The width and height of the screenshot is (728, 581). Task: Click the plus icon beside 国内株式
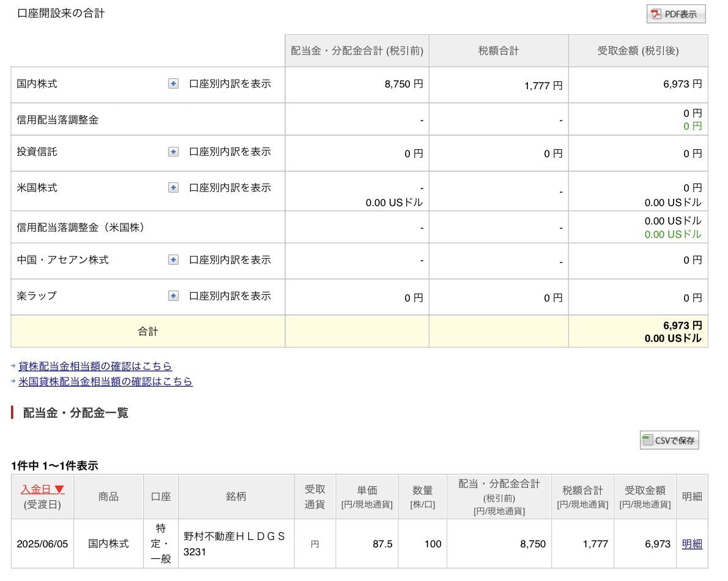point(174,84)
